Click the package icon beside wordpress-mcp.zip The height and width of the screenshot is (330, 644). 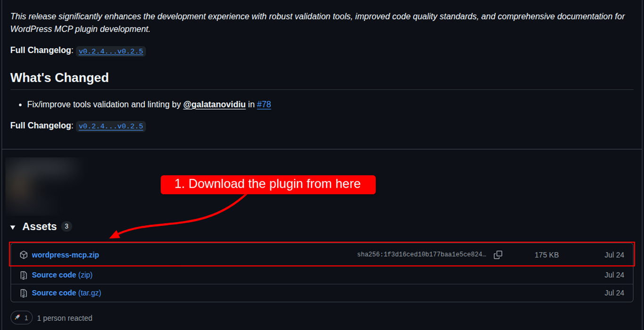24,255
